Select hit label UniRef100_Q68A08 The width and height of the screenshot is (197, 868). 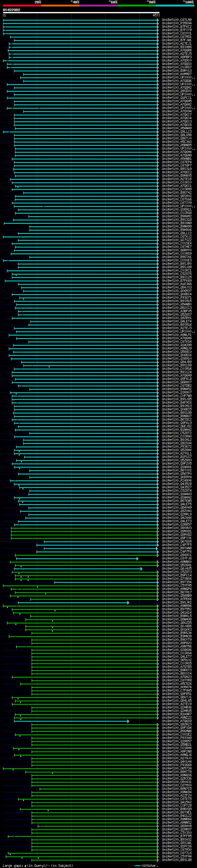click(176, 826)
